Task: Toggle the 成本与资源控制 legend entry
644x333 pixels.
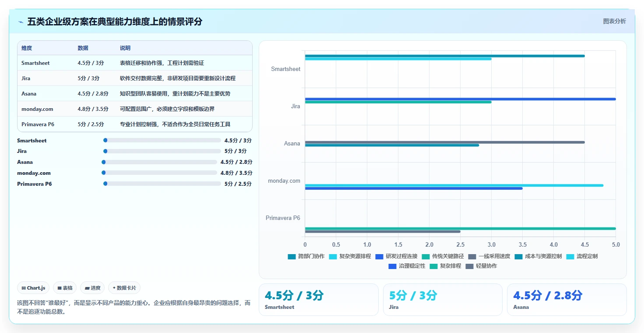Action: point(538,256)
